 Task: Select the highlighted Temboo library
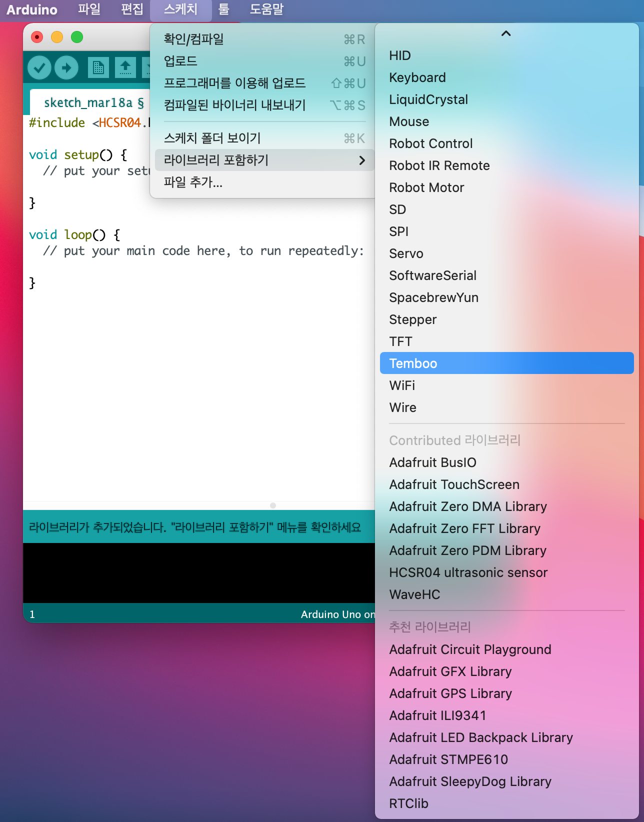click(x=507, y=363)
